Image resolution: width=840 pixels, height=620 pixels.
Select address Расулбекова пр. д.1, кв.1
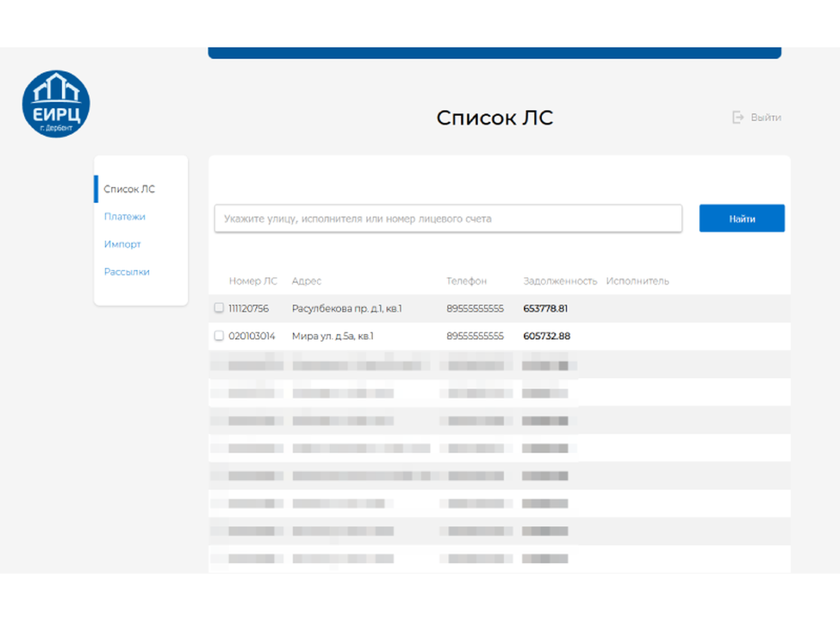347,309
